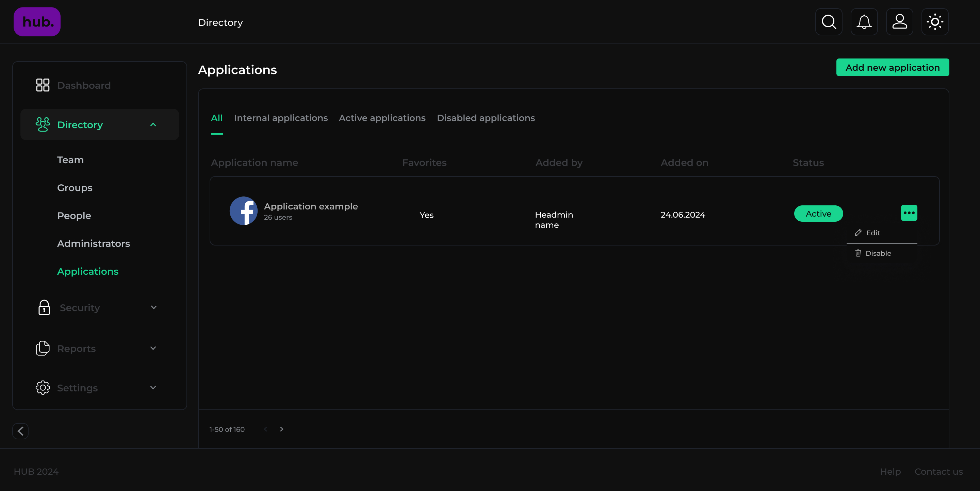The width and height of the screenshot is (980, 491).
Task: Open Applications in Directory submenu
Action: coord(88,271)
